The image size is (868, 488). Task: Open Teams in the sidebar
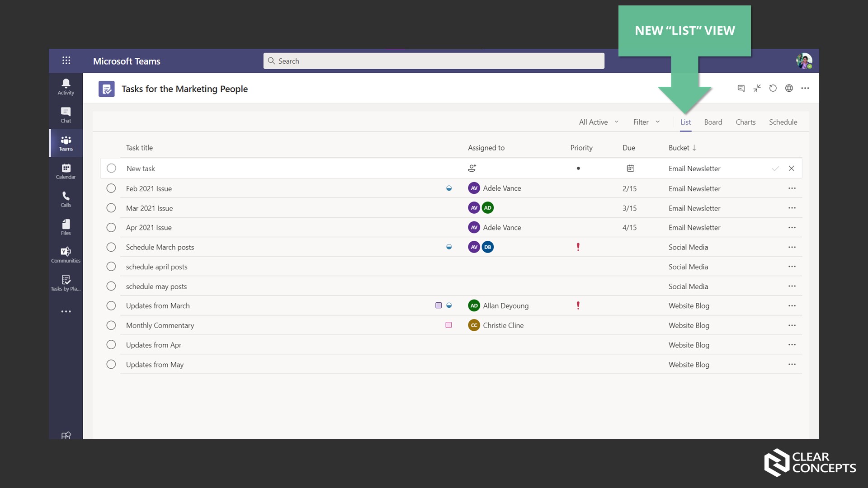point(66,143)
